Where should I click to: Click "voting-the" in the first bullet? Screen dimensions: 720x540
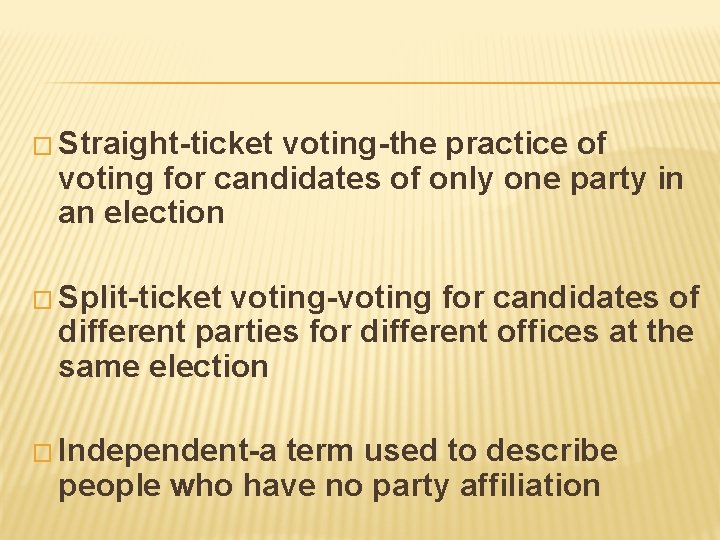tap(358, 144)
